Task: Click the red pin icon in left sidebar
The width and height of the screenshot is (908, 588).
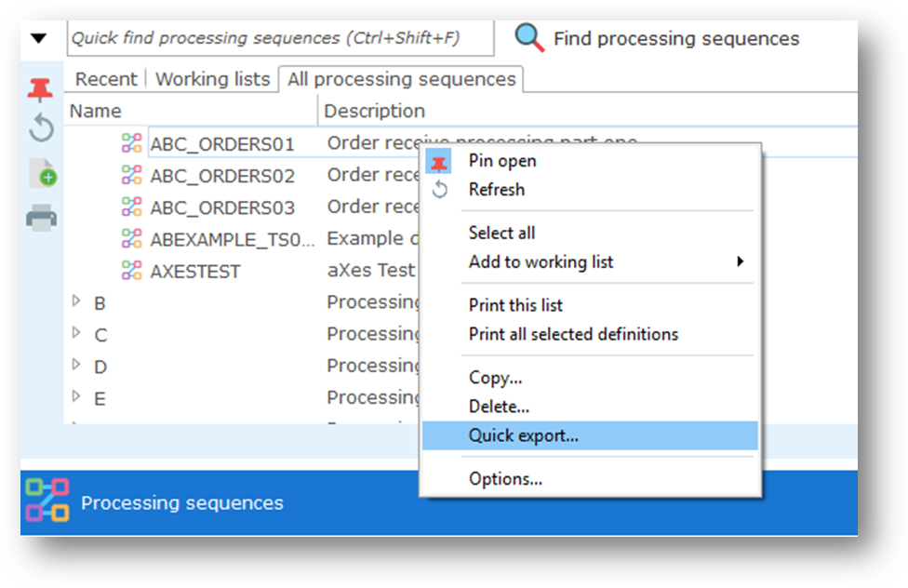Action: tap(40, 90)
